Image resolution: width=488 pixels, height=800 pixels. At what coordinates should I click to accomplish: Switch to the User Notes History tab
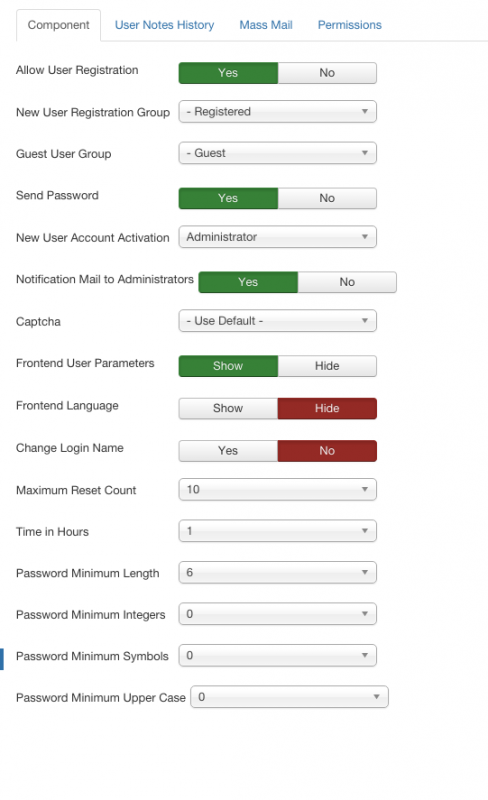click(164, 25)
